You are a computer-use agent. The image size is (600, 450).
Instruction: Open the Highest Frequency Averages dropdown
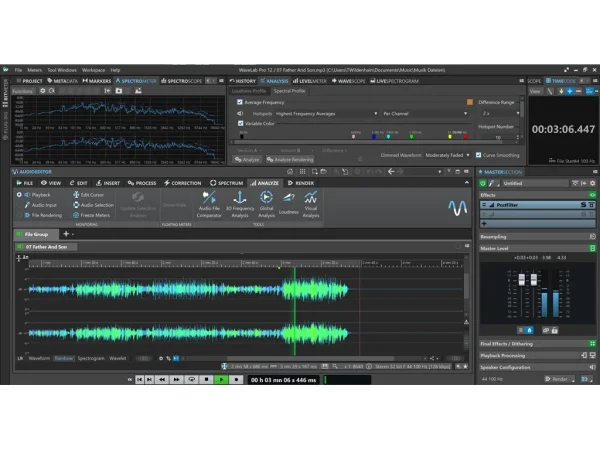[x=325, y=113]
